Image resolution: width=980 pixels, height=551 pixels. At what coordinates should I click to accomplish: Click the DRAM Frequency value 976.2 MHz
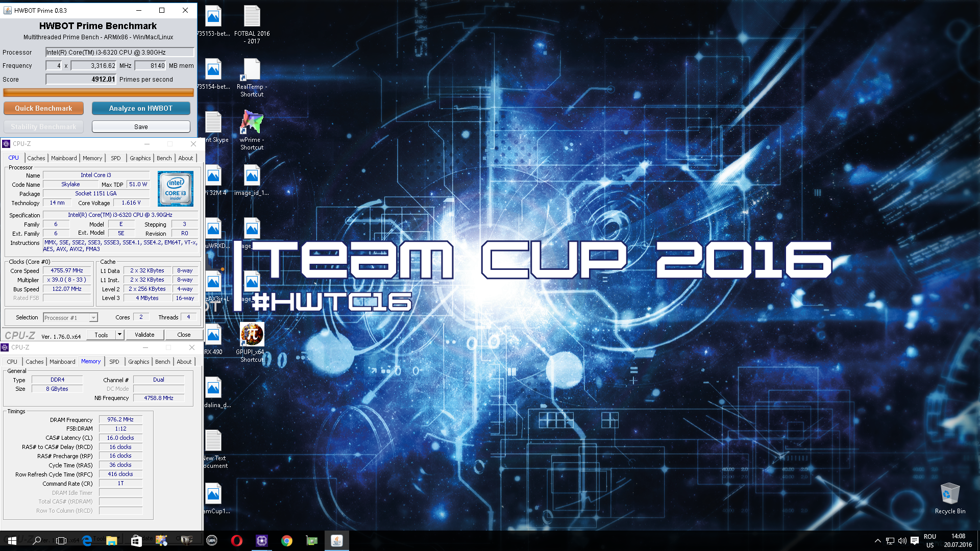[120, 420]
